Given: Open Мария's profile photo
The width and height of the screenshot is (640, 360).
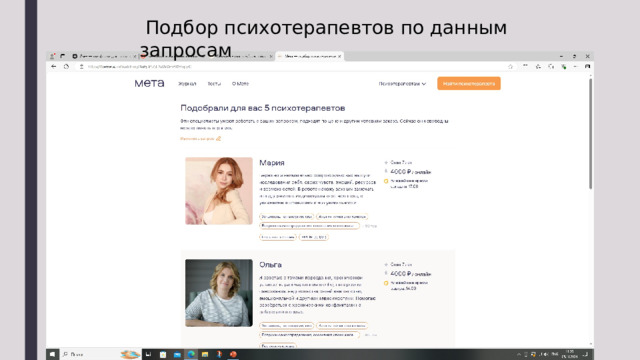Looking at the screenshot, I should (219, 191).
